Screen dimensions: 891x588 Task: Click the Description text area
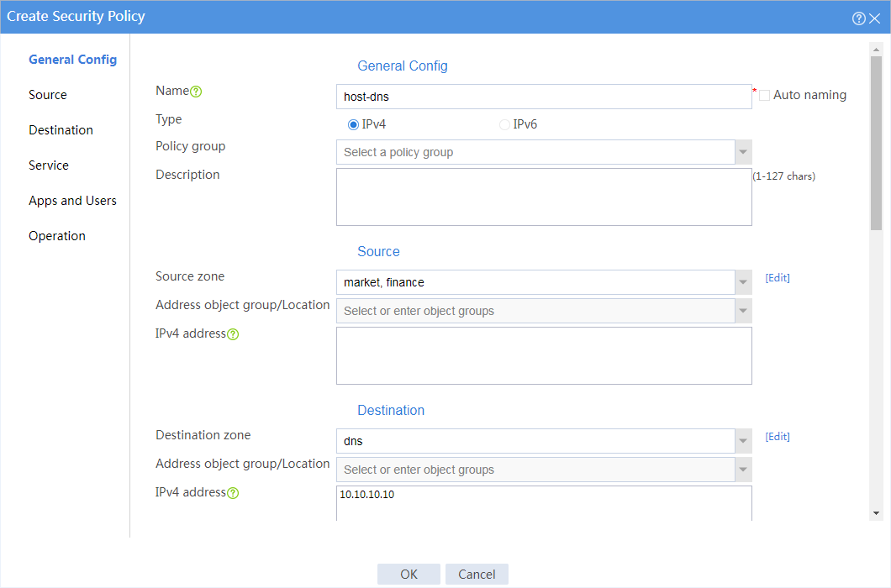[544, 197]
